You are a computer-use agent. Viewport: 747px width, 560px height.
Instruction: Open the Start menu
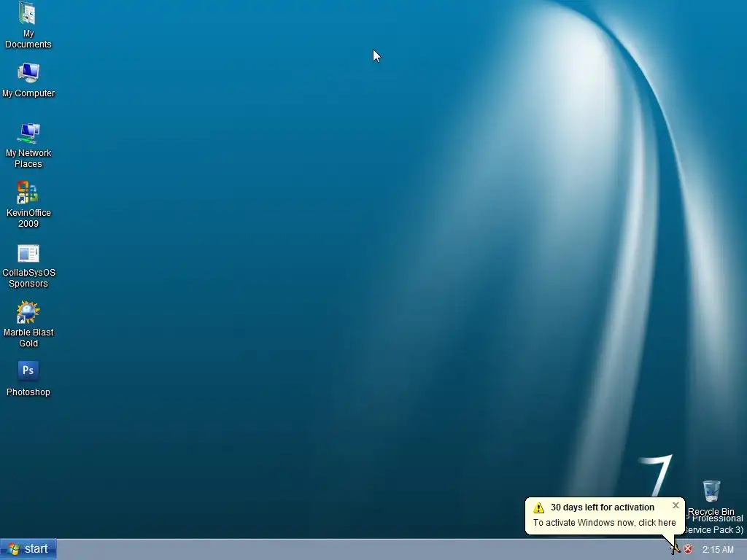tap(28, 549)
